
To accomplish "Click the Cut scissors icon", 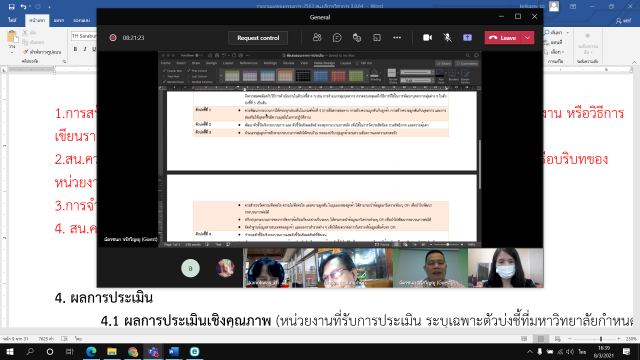I will click(x=25, y=33).
